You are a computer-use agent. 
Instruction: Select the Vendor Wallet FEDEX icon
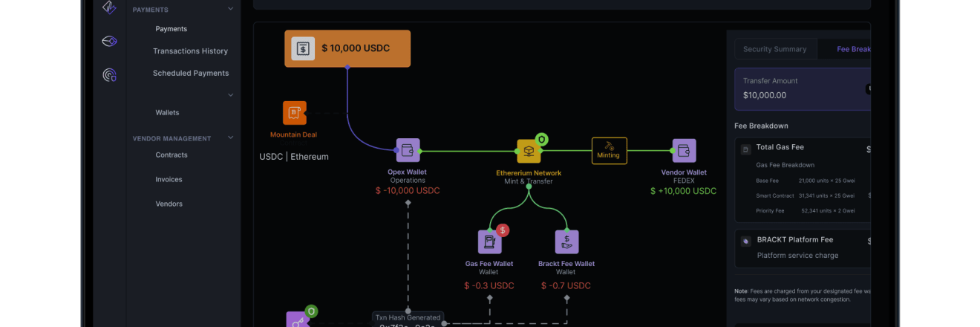[x=684, y=150]
